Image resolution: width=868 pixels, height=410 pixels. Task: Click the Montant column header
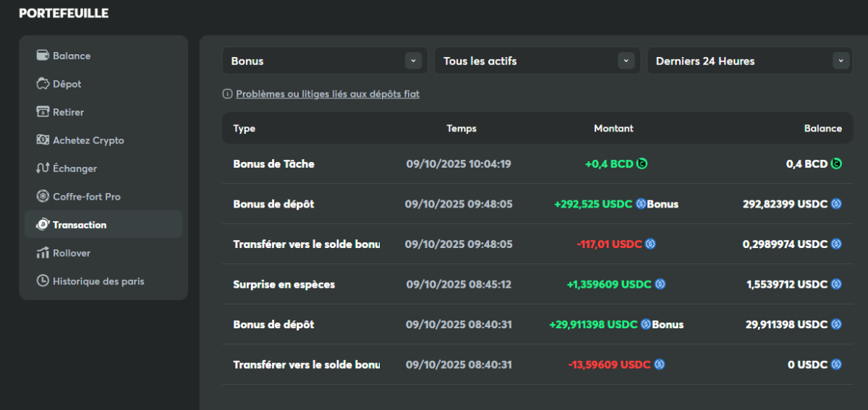(613, 129)
